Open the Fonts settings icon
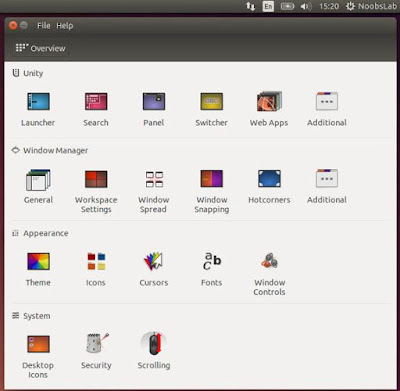400x391 pixels. point(212,261)
